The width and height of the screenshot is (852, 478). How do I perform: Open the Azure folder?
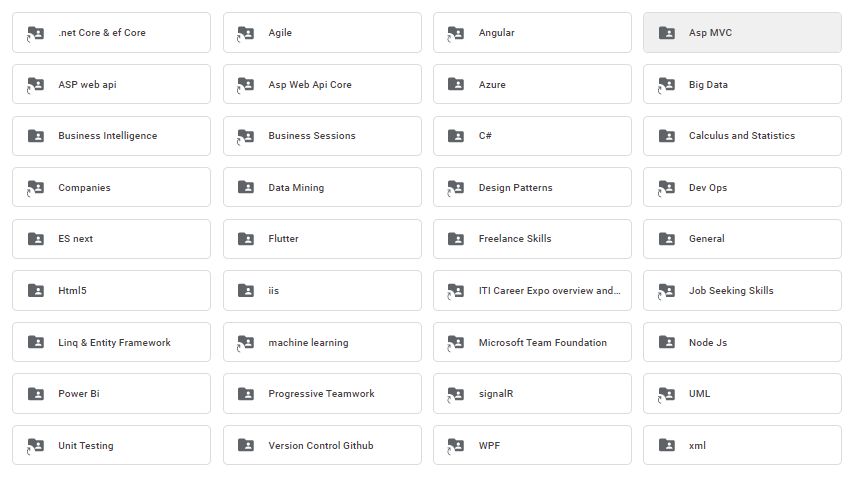[532, 84]
